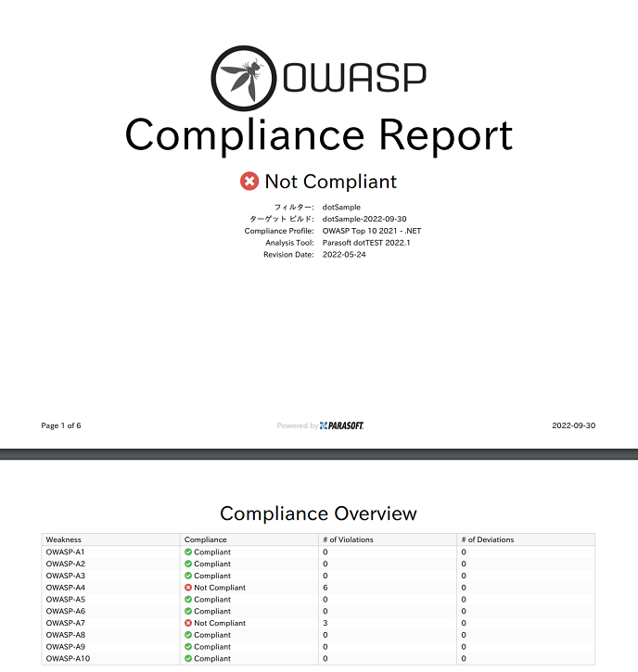Click target build value dotSample-2022-09-30
Viewport: 638px width, 672px height.
click(x=364, y=219)
